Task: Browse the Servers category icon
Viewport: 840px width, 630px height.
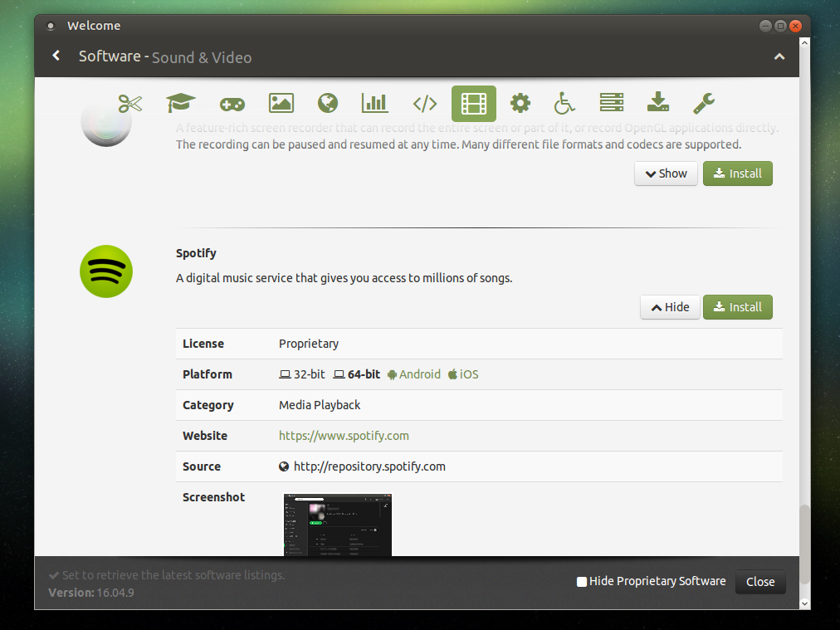Action: click(611, 103)
